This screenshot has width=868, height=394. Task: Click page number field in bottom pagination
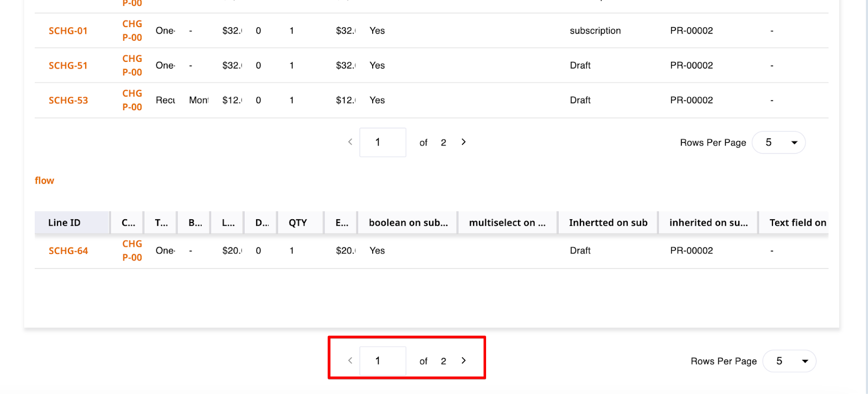383,361
